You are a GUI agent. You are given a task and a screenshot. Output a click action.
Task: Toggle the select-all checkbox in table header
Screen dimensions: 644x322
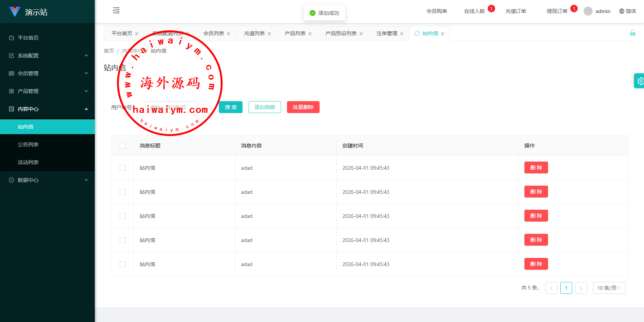point(123,146)
